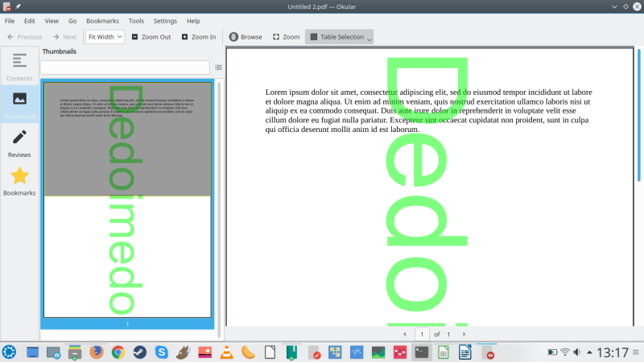Show the Reviews sidebar panel
The image size is (644, 362).
click(19, 143)
